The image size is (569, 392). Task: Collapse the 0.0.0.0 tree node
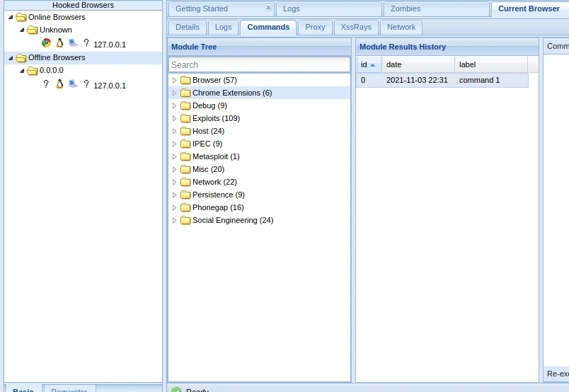click(x=22, y=71)
